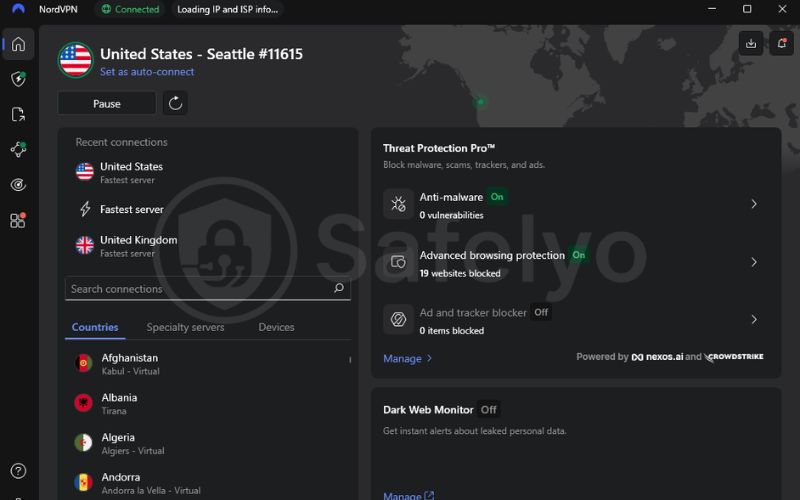Expand Advanced browsing protection chevron

coord(754,262)
